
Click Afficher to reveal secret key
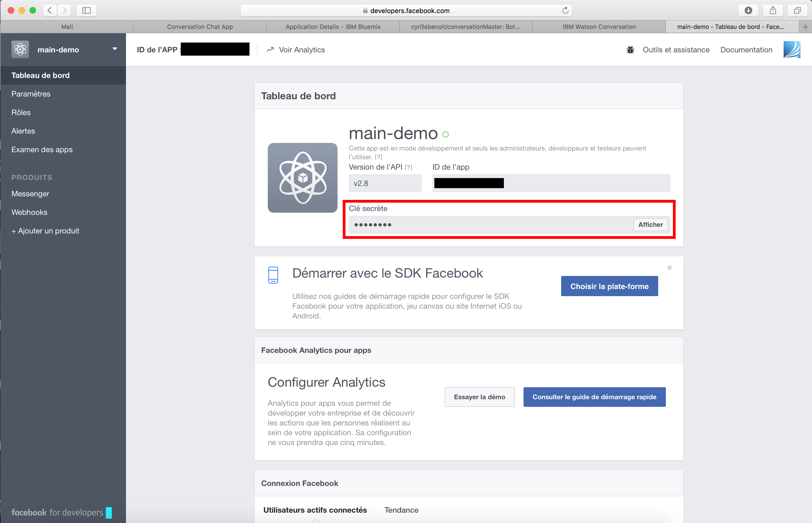tap(650, 224)
